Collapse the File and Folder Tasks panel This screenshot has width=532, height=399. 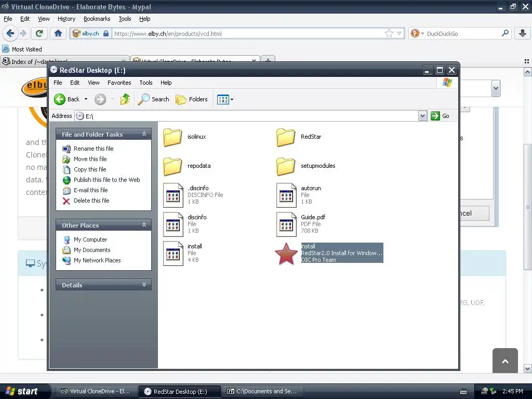[144, 134]
